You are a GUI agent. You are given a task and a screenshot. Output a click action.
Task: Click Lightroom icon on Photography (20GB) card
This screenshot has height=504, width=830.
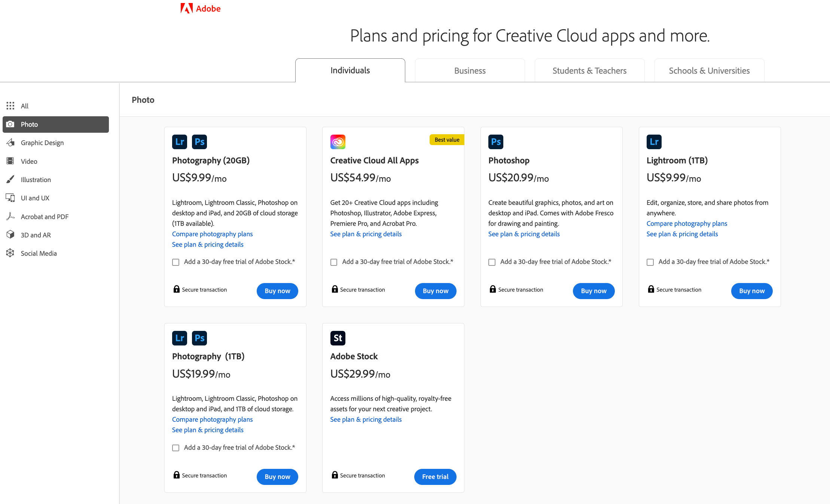click(x=180, y=142)
